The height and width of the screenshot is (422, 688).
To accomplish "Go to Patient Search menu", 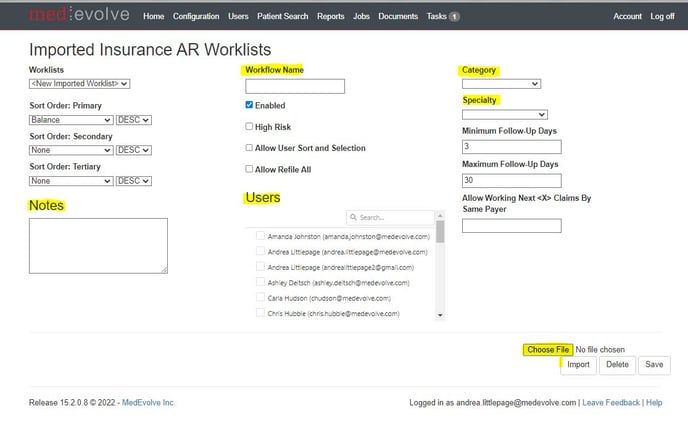I will click(284, 17).
